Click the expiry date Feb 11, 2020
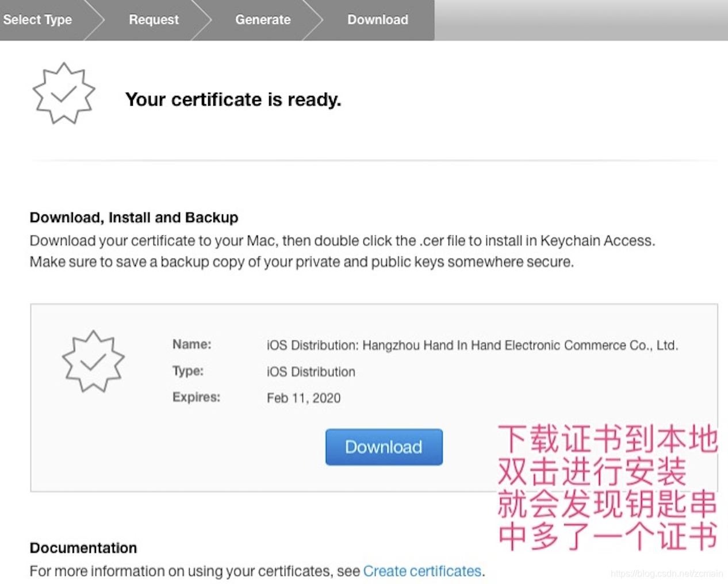This screenshot has width=728, height=584. click(304, 398)
